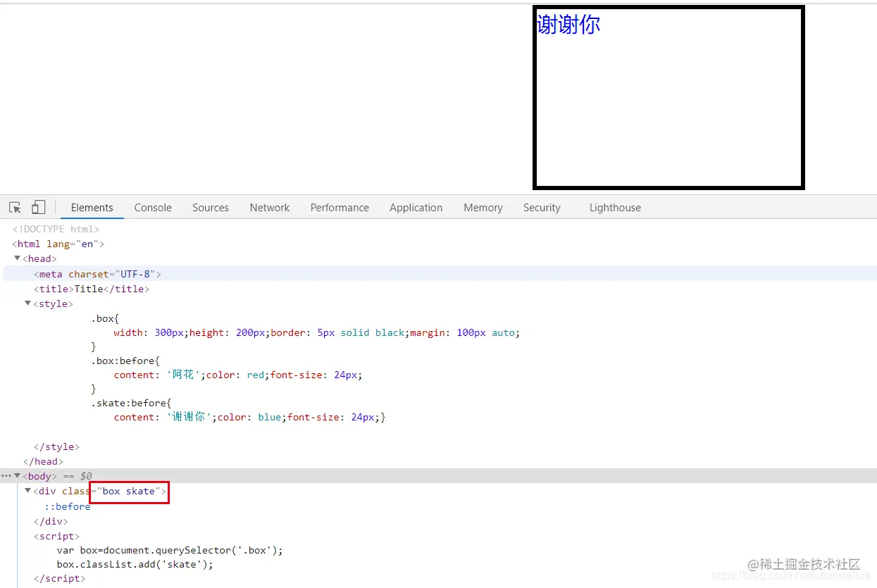Select the closing </style> tag row
This screenshot has width=877, height=588.
(x=56, y=446)
